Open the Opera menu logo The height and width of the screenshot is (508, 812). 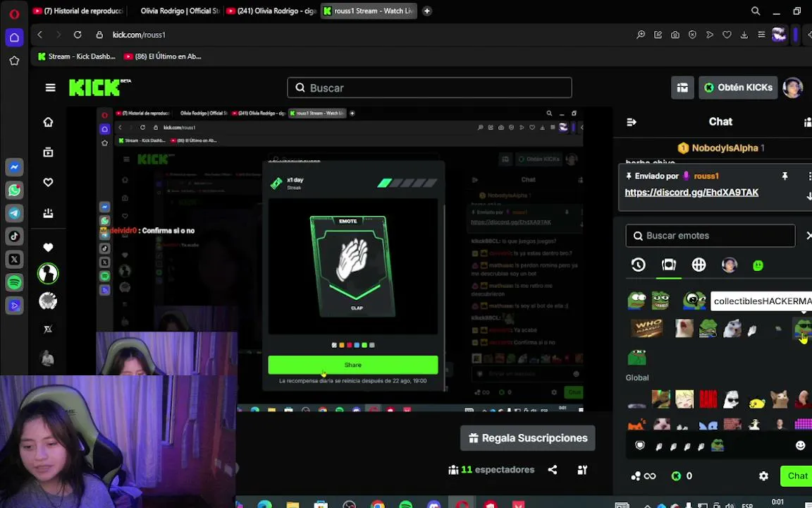pos(14,14)
